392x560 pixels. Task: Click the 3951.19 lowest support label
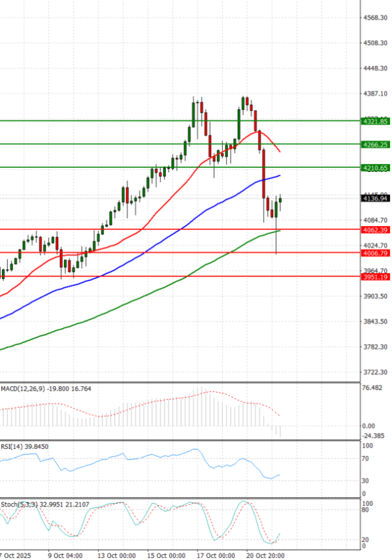[375, 277]
